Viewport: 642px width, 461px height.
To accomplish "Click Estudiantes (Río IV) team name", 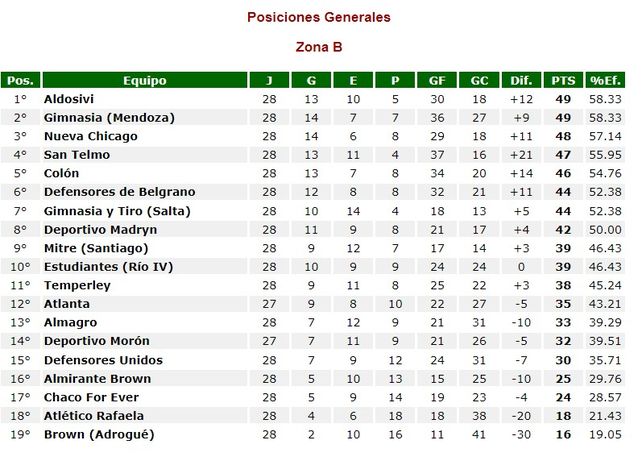I will click(x=109, y=267).
